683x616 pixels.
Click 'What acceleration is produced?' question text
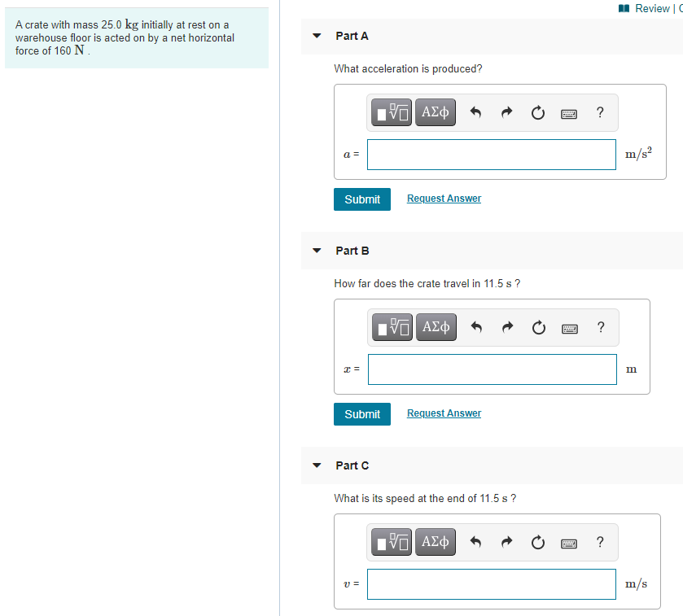click(408, 69)
